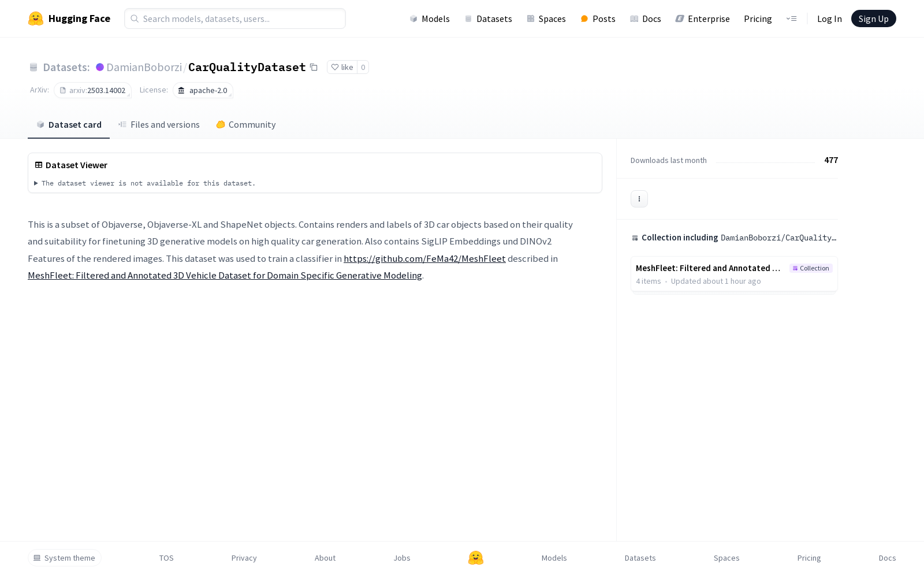Switch to the Community tab
This screenshot has width=924, height=578.
(x=246, y=125)
